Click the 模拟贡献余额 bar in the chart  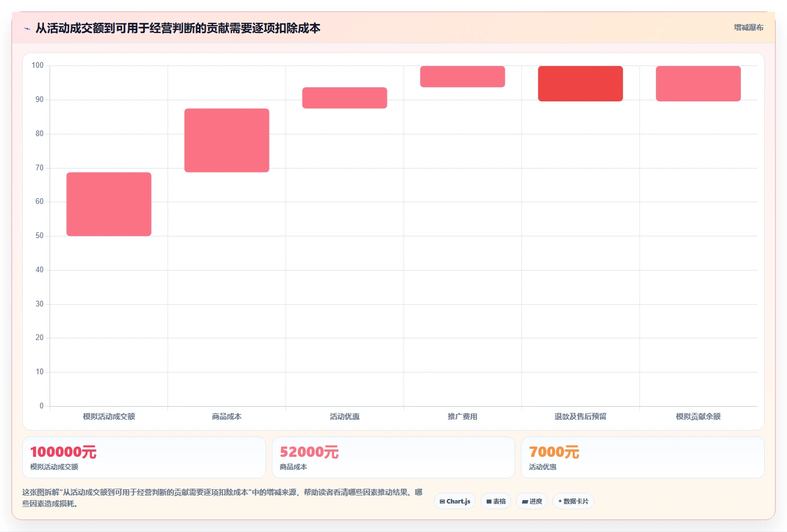[699, 84]
